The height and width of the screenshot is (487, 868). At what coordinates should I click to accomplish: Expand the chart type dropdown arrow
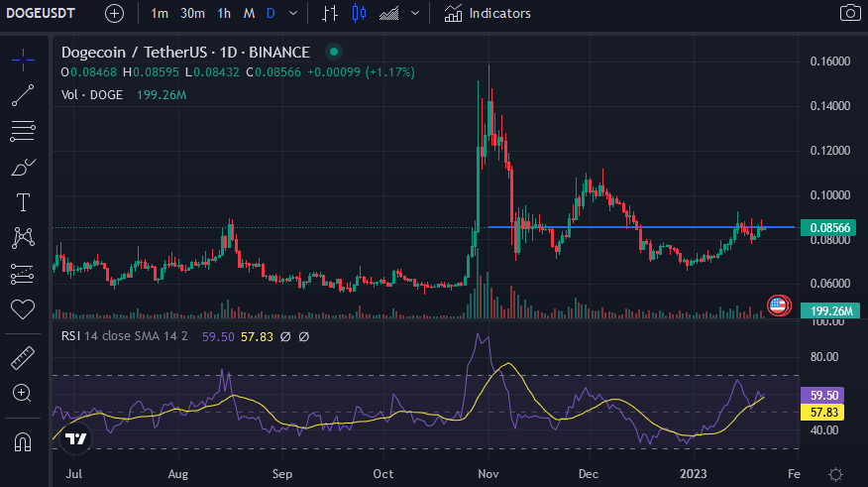[414, 14]
